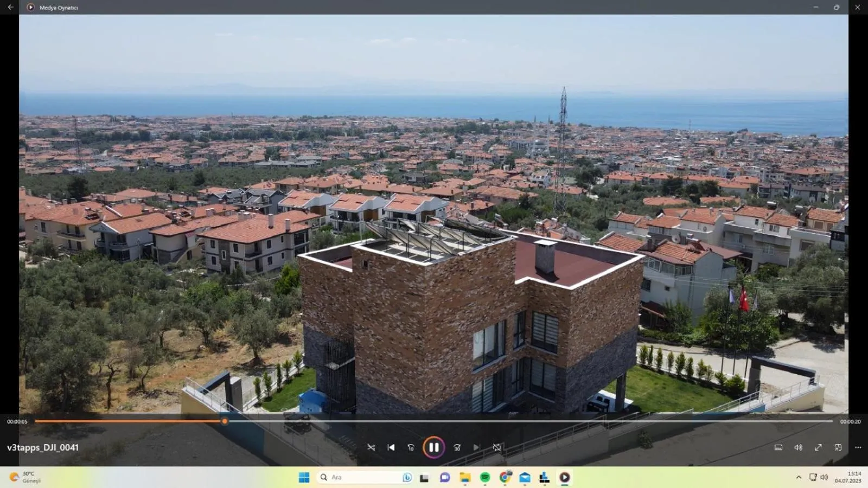Open File Explorer from the taskbar
Image resolution: width=868 pixels, height=488 pixels.
(x=465, y=477)
